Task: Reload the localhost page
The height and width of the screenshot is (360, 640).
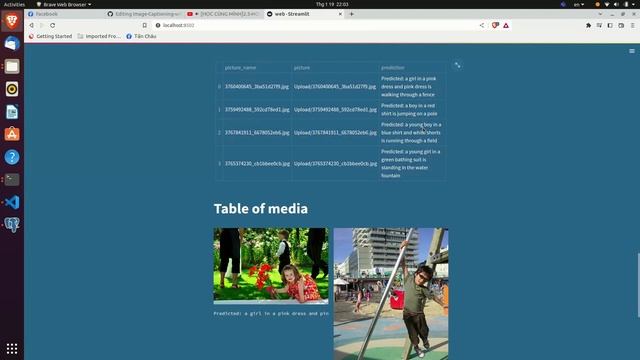Action: (53, 25)
